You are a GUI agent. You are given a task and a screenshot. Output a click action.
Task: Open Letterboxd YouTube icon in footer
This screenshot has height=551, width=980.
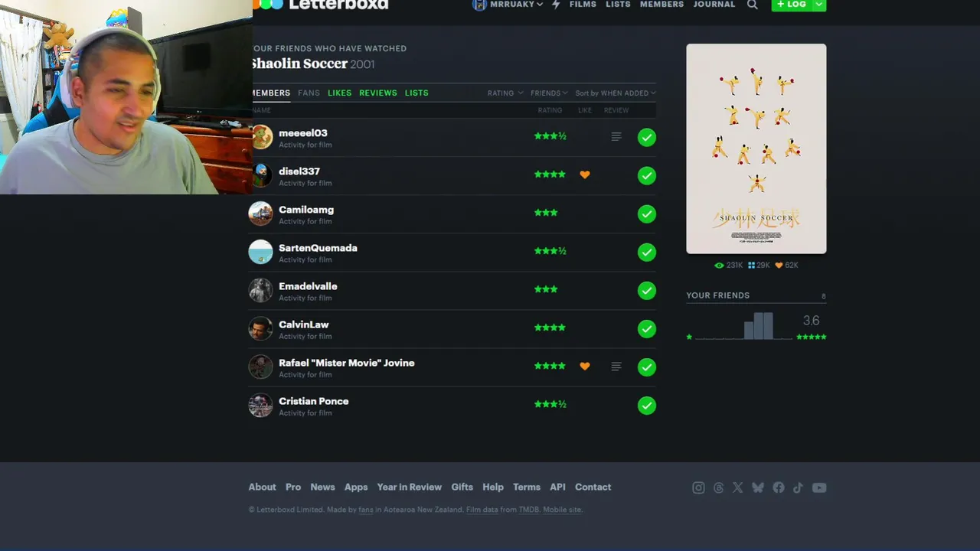[x=819, y=487]
